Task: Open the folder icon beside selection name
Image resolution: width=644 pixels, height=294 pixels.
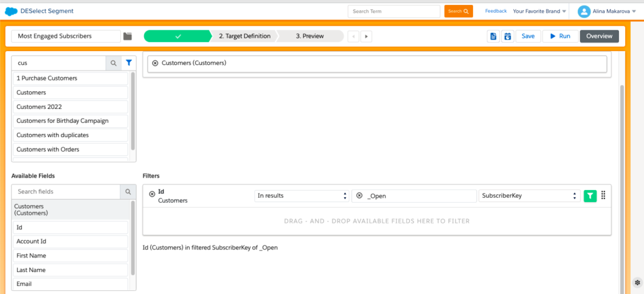Action: pos(128,37)
